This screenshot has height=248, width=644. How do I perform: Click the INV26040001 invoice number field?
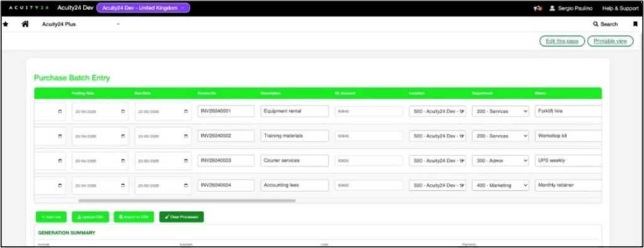[226, 111]
